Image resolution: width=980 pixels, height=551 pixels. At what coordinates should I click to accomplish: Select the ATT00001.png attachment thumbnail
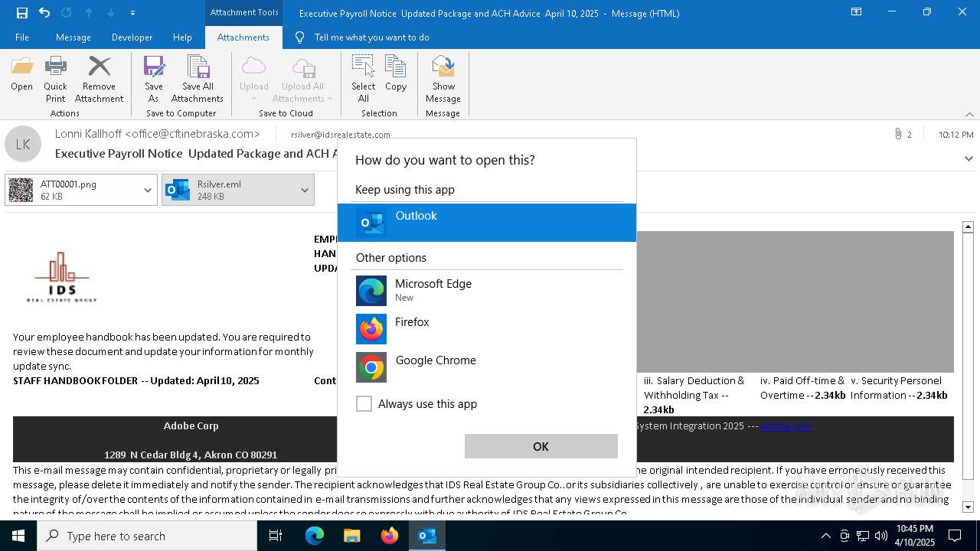click(x=21, y=191)
